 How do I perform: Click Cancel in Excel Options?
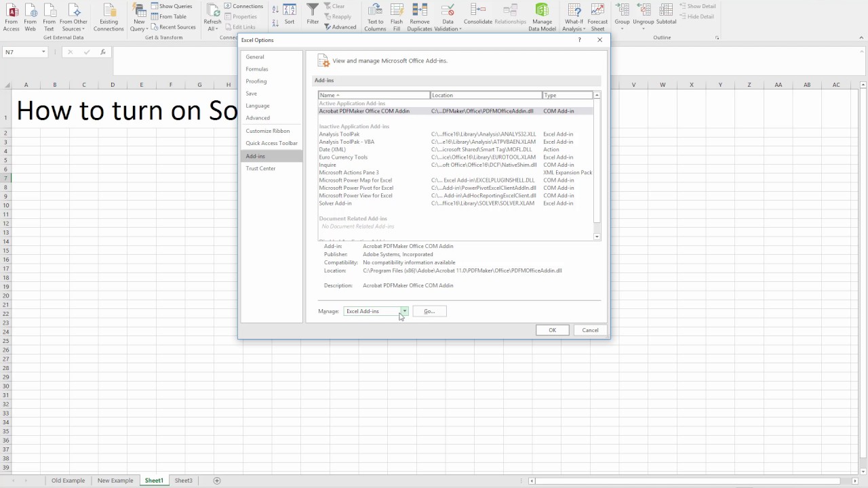click(590, 330)
